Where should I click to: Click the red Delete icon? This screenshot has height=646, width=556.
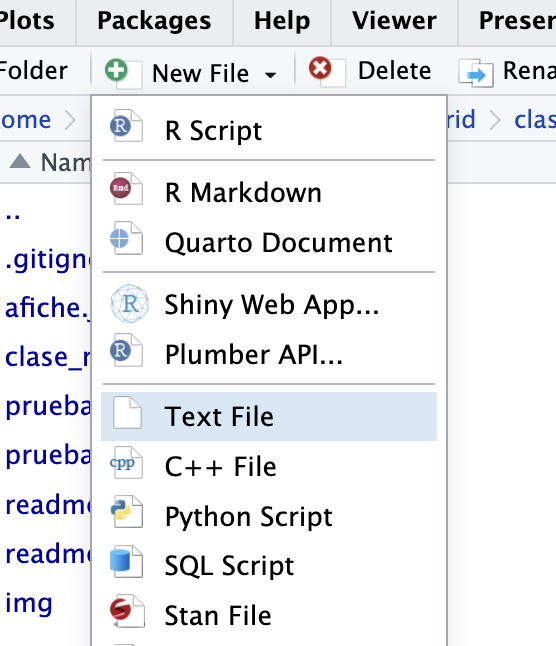(326, 71)
